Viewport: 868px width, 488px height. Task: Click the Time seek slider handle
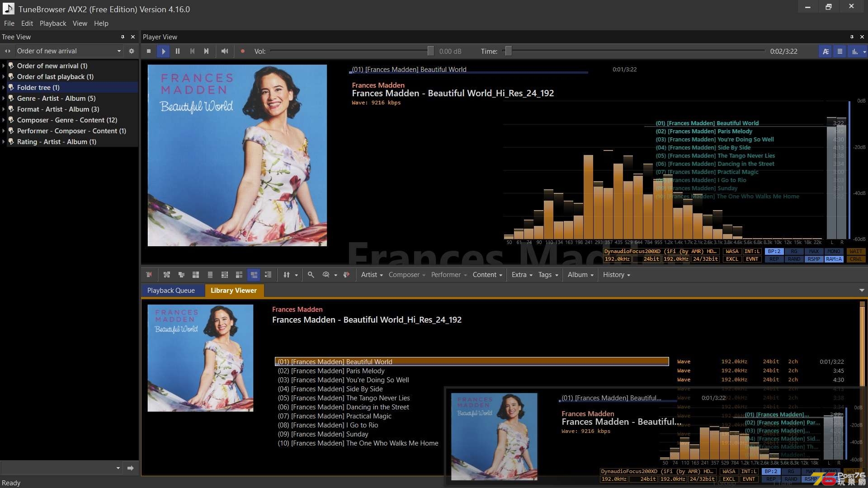[x=509, y=51]
